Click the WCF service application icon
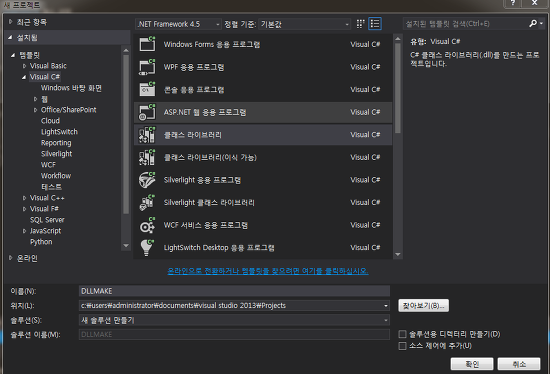Screen dimensions: 550x374 click(x=147, y=225)
